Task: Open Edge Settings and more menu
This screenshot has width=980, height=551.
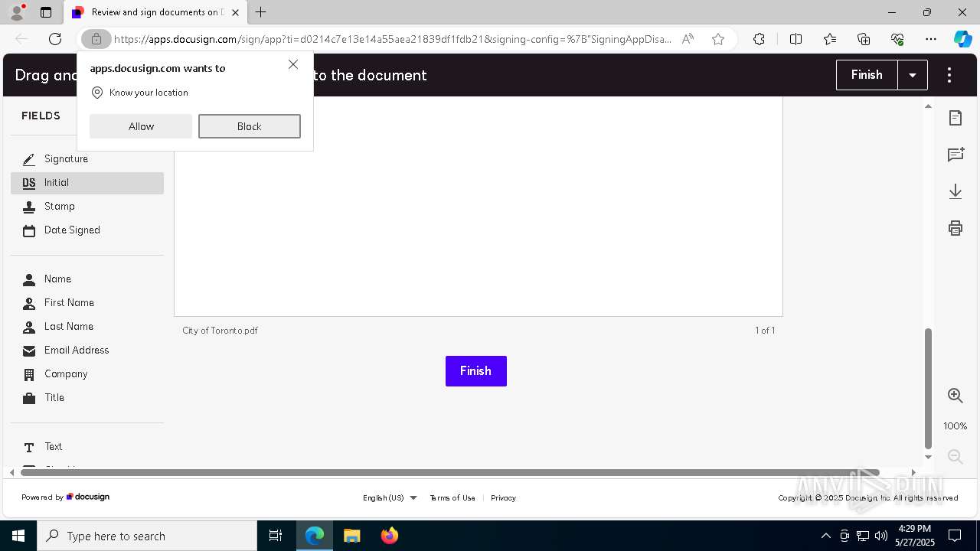Action: pos(931,39)
